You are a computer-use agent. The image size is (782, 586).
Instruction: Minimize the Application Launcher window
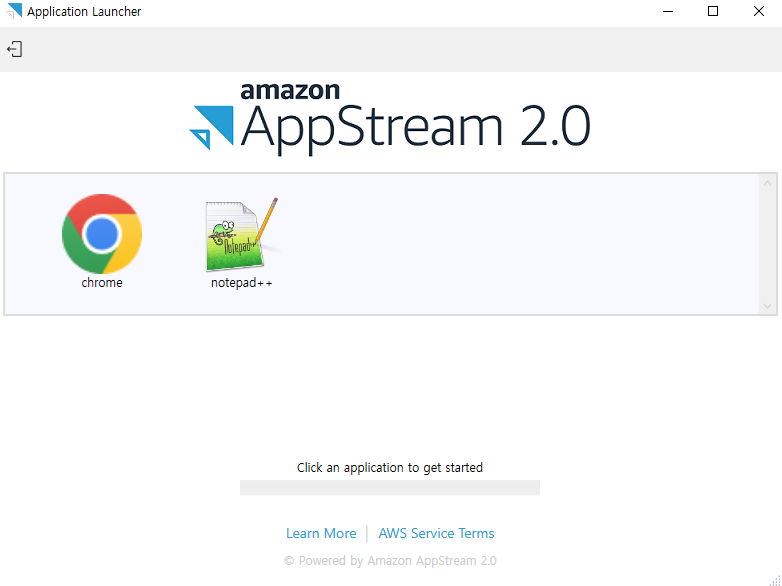(668, 11)
